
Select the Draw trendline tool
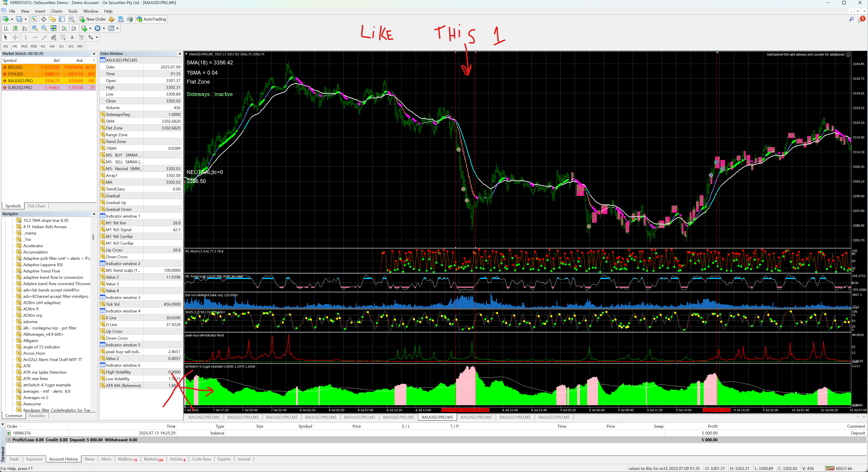click(44, 38)
